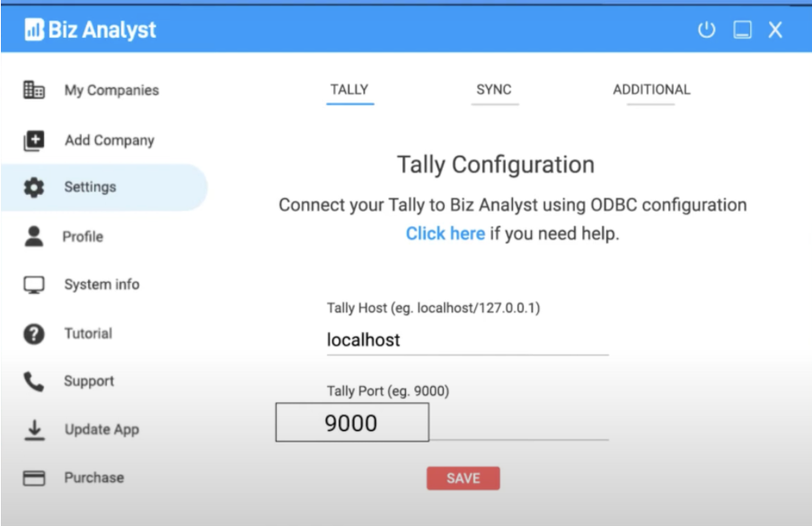Click the System info monitor icon

pyautogui.click(x=33, y=285)
